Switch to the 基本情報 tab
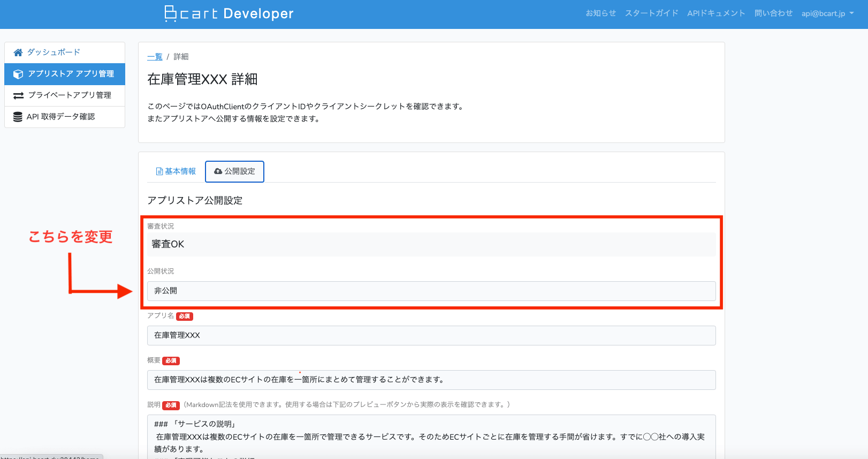 tap(176, 171)
